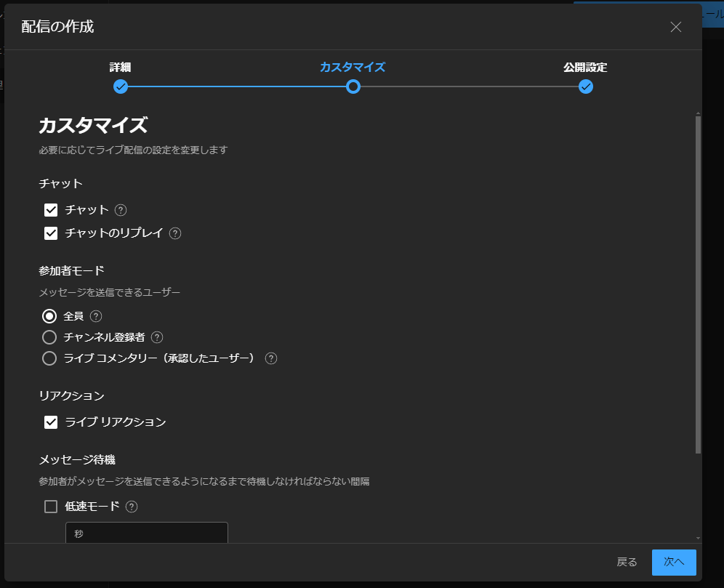Viewport: 724px width, 588px height.
Task: Click help icon beside 低速モード
Action: tap(132, 507)
